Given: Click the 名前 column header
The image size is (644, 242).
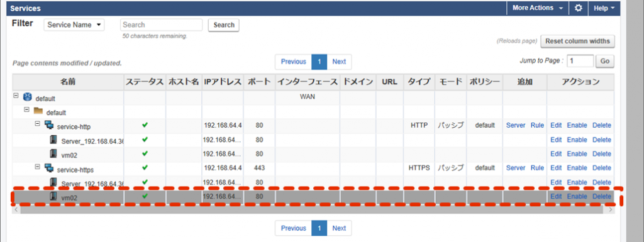Looking at the screenshot, I should point(68,82).
